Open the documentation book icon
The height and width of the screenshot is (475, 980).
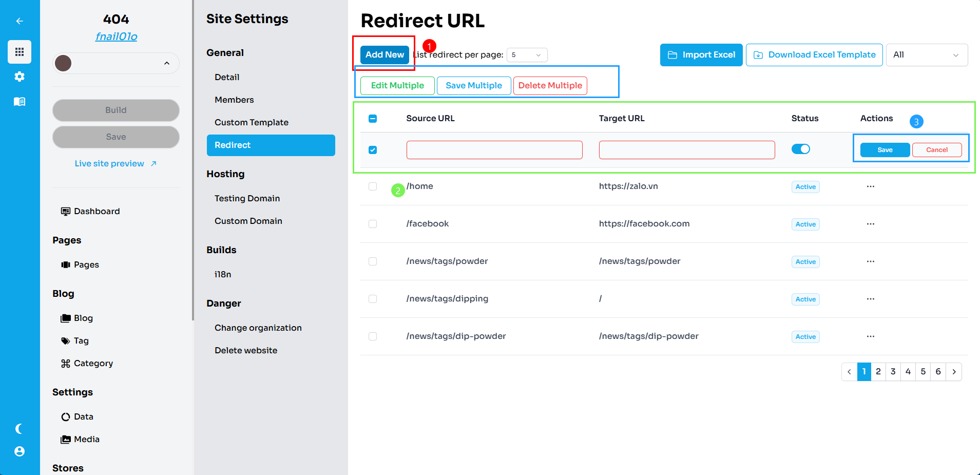click(x=20, y=101)
